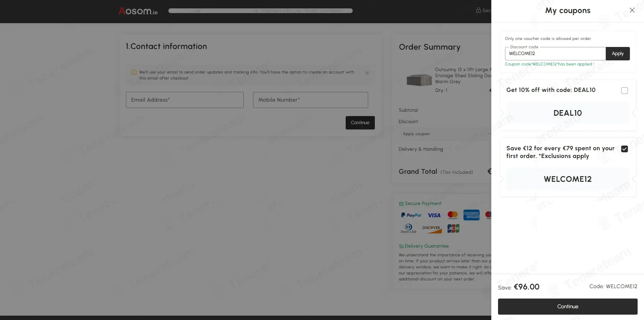
Task: Click Apply next to discount code
Action: coord(617,54)
